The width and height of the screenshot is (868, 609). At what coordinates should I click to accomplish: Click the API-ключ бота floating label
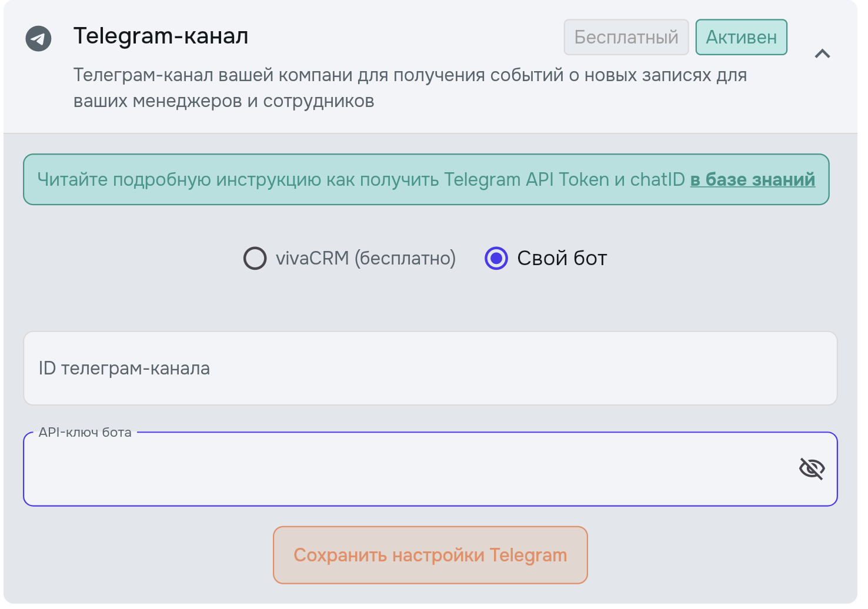coord(85,433)
